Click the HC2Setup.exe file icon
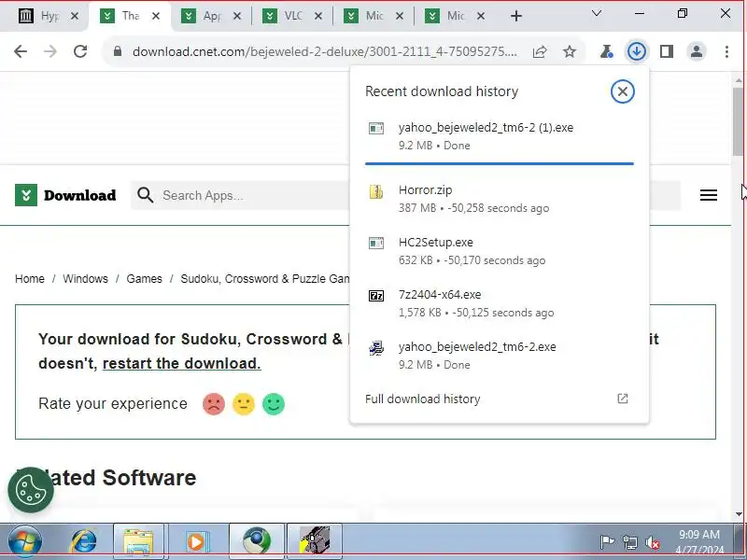The image size is (747, 560). (x=376, y=244)
